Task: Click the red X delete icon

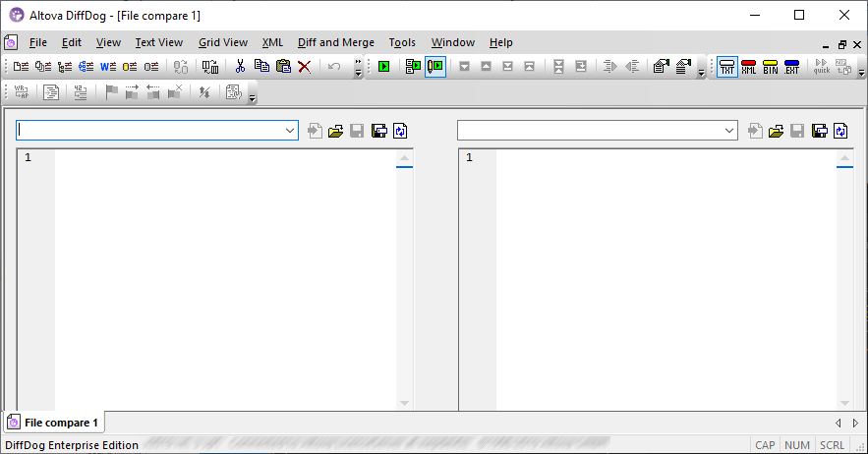Action: coord(305,67)
